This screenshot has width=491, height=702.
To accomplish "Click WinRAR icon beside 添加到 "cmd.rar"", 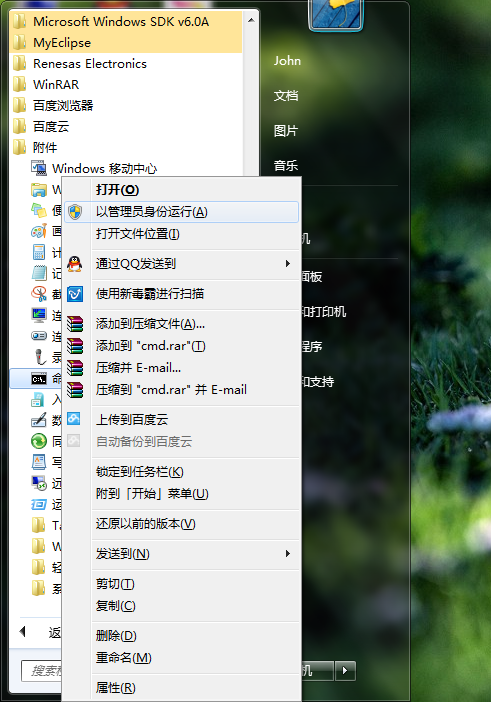I will click(x=75, y=346).
